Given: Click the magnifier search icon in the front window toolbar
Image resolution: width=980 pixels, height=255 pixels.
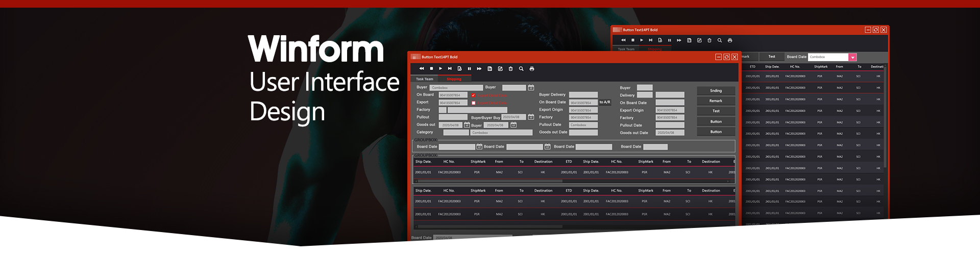Looking at the screenshot, I should point(521,69).
